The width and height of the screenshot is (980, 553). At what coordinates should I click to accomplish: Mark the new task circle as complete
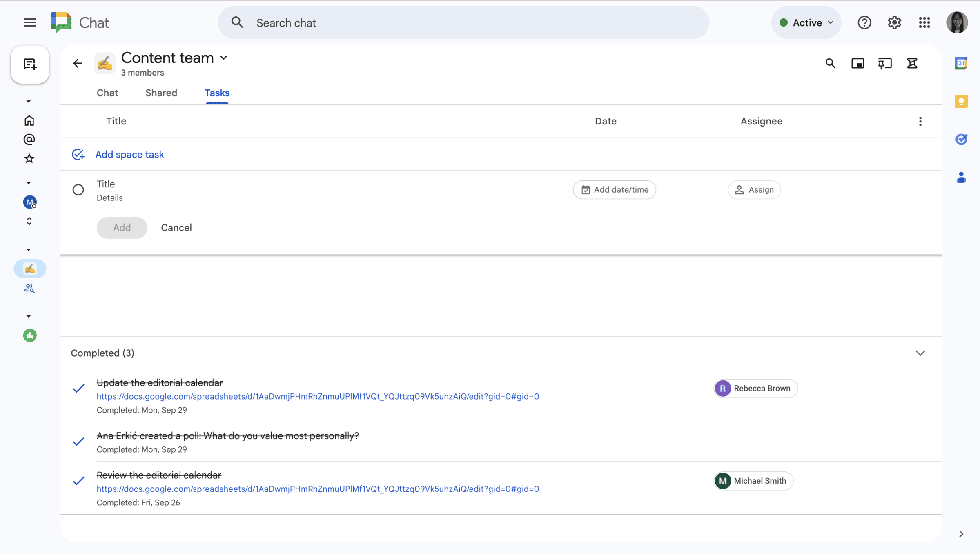tap(78, 190)
